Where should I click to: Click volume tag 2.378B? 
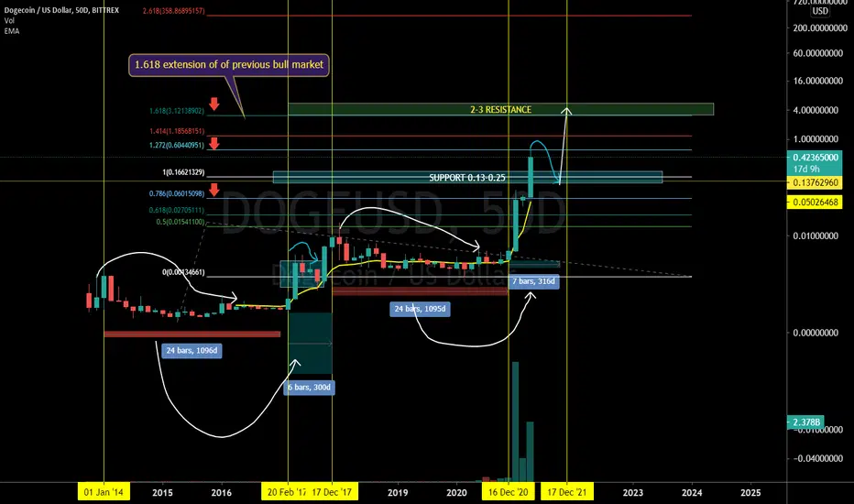pyautogui.click(x=806, y=422)
